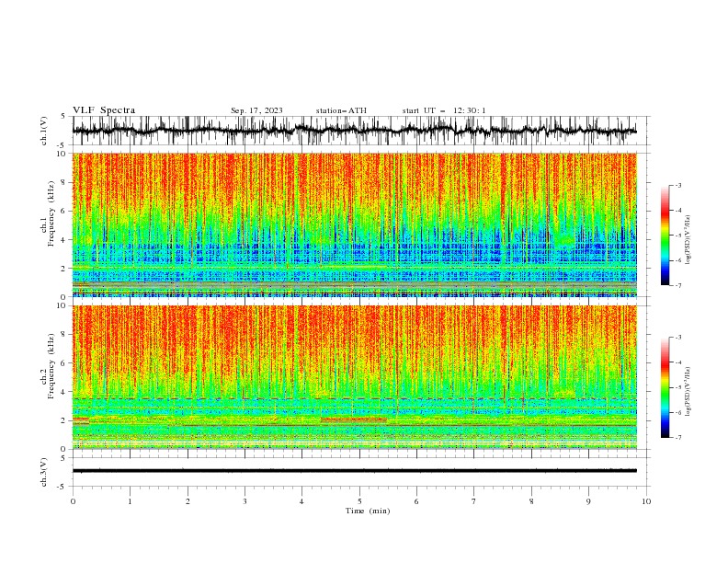Viewport: 728px width, 563px height.
Task: Click the "-5" tick on ch.1 colorbar
Action: tap(677, 236)
